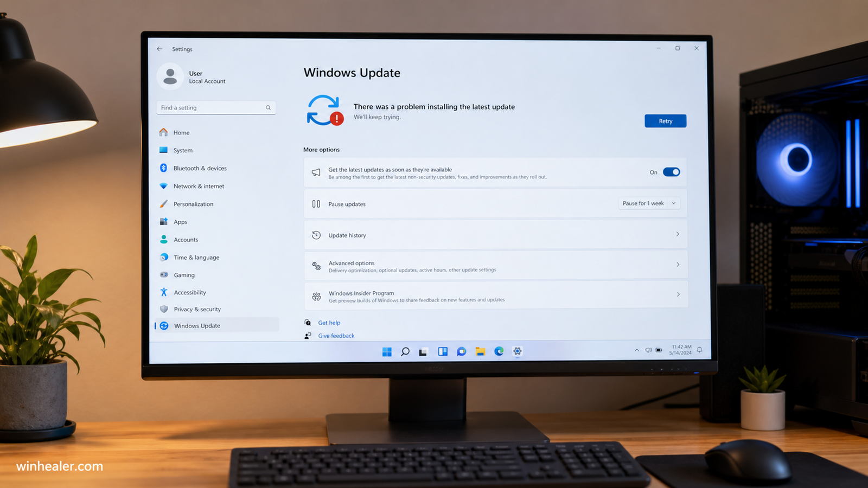Viewport: 868px width, 488px height.
Task: Click the user avatar picture
Action: tap(170, 76)
